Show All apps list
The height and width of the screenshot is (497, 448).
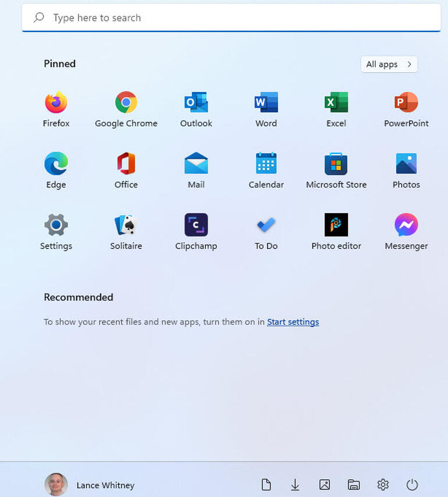(389, 65)
